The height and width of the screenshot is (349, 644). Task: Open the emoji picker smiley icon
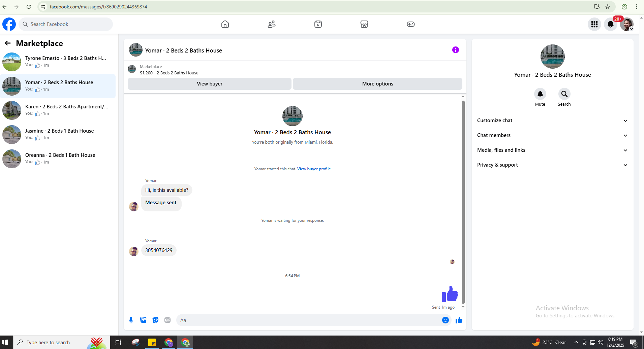[446, 320]
